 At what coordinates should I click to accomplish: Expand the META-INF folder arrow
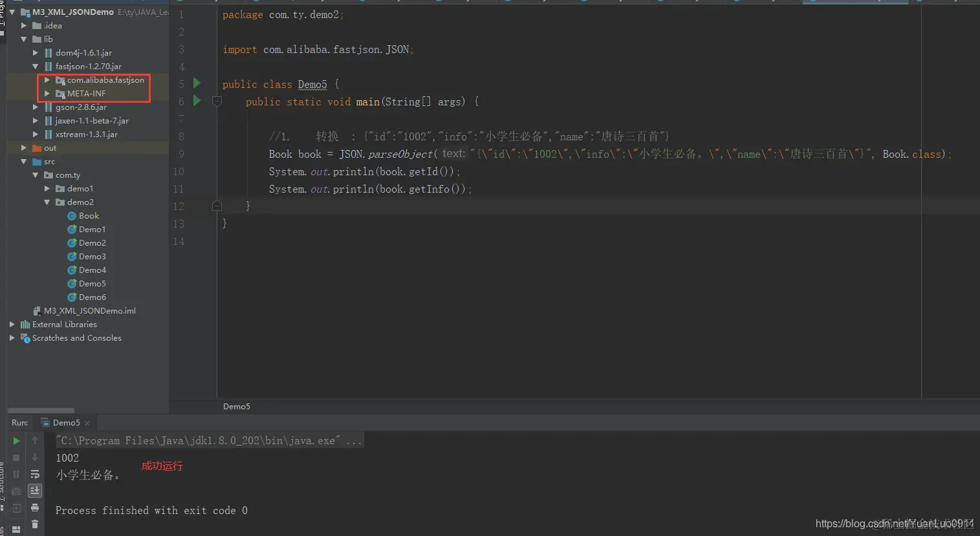47,94
